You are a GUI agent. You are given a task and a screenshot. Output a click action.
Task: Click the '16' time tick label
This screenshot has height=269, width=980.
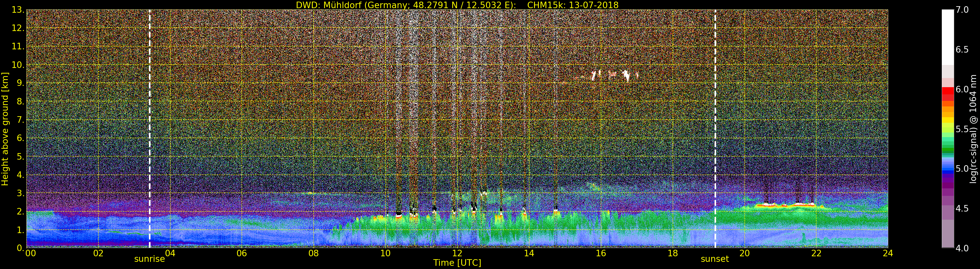[601, 253]
